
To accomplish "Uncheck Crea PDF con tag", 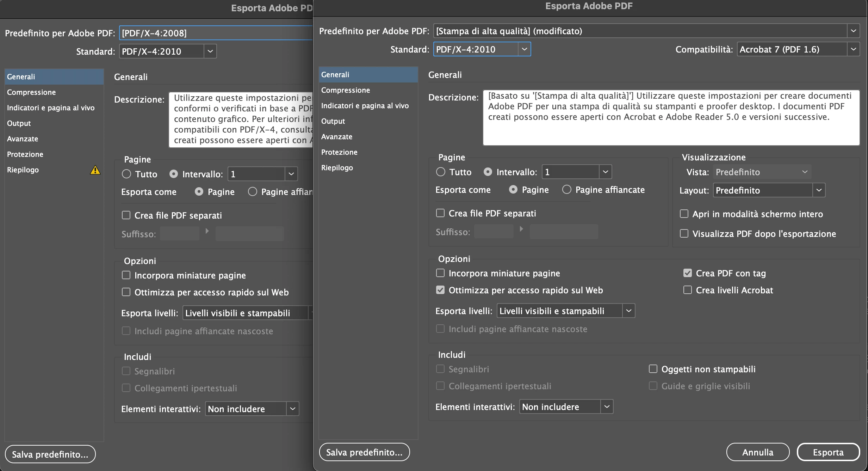I will tap(688, 273).
